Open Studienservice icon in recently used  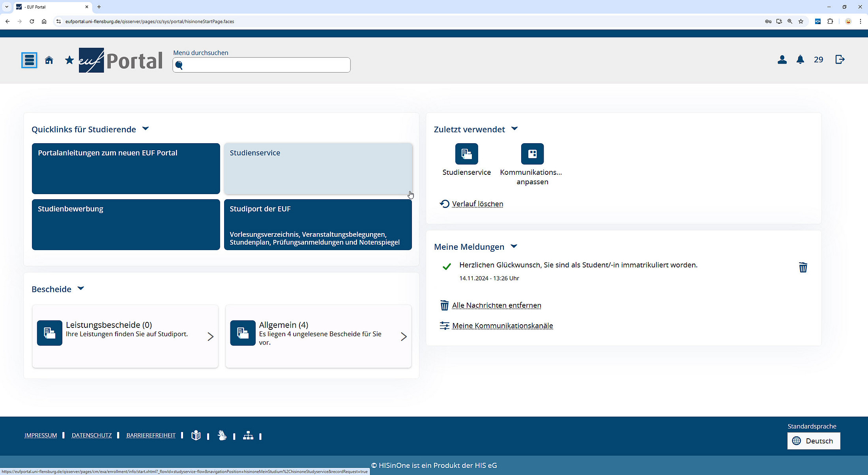pyautogui.click(x=466, y=154)
